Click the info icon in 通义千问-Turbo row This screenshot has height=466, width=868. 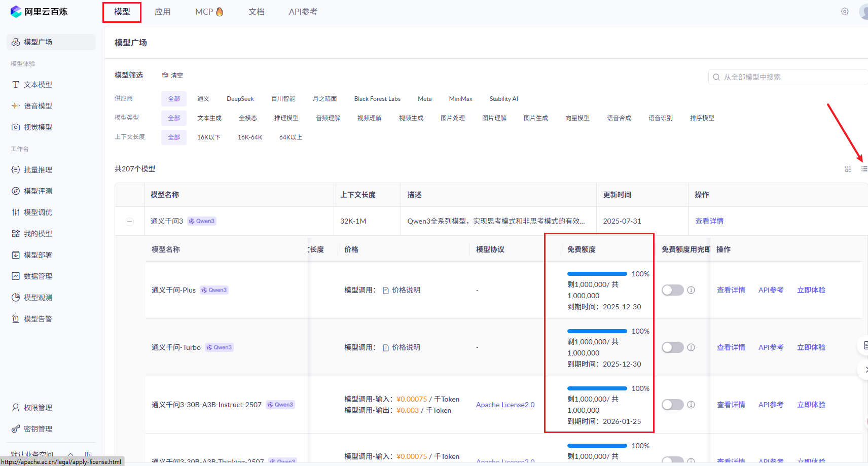click(x=691, y=347)
